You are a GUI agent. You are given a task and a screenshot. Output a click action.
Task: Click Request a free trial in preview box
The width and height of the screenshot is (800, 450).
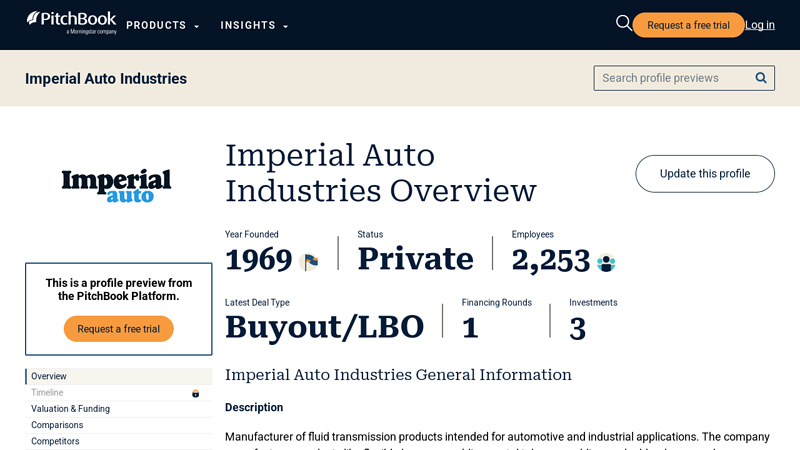[118, 329]
